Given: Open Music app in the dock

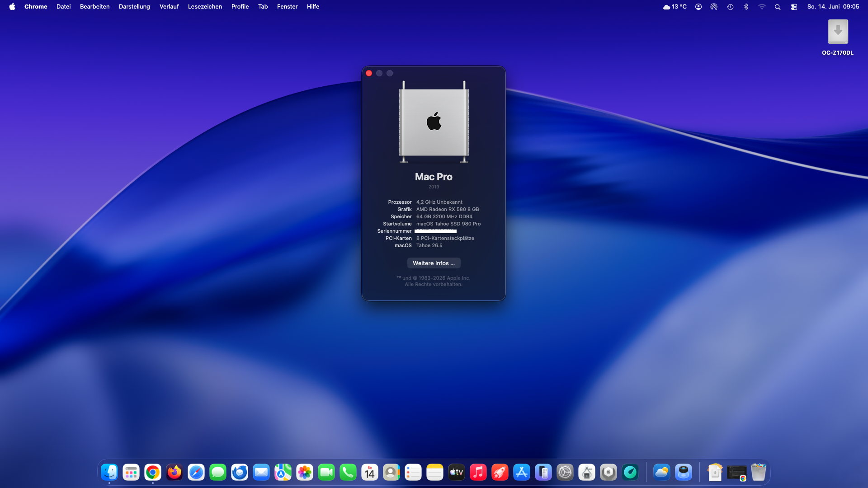Looking at the screenshot, I should click(478, 473).
